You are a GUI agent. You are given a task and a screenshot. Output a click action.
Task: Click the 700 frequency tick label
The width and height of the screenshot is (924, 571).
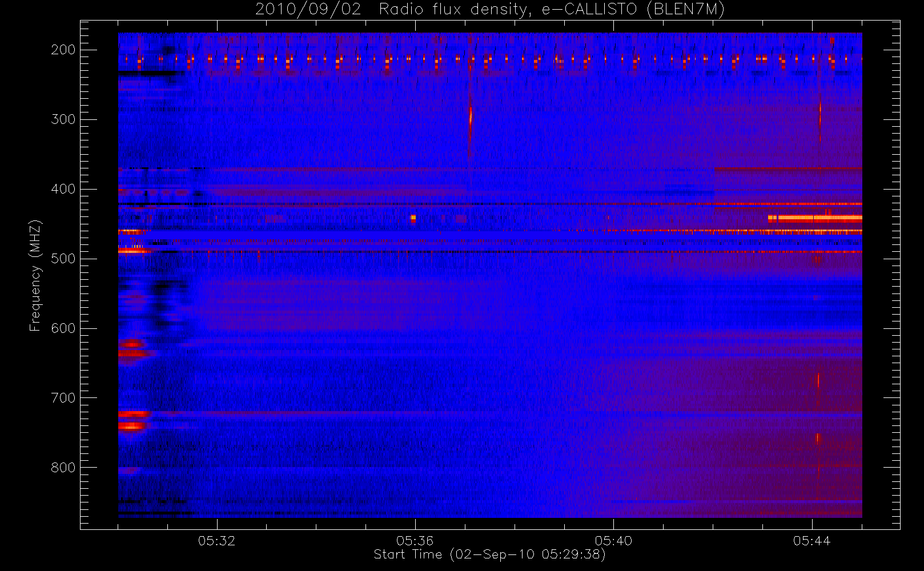point(63,398)
